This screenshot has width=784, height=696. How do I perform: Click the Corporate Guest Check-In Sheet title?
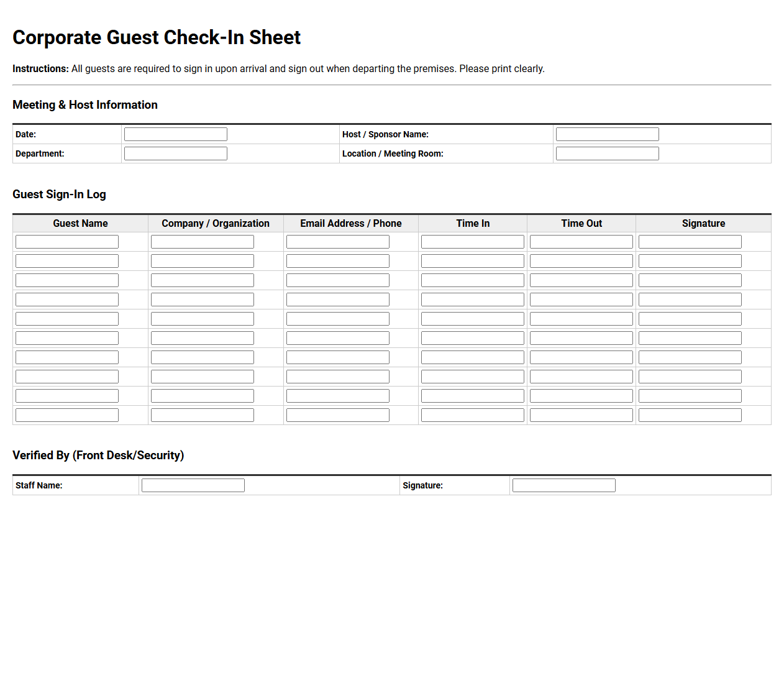coord(157,37)
